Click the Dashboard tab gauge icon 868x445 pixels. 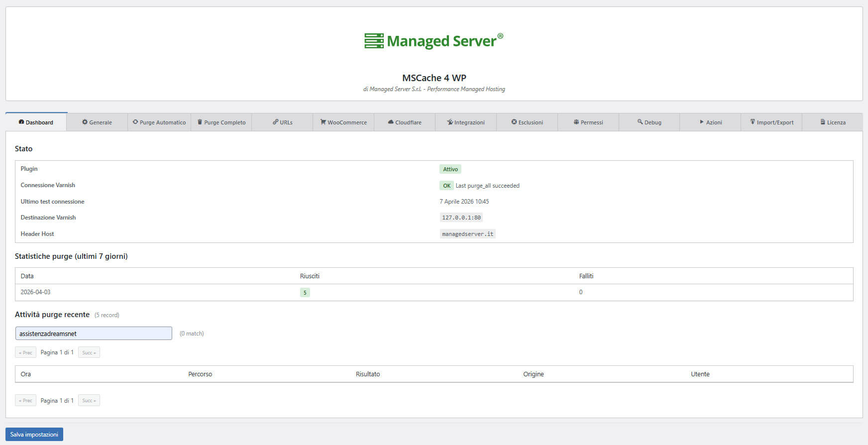click(21, 122)
